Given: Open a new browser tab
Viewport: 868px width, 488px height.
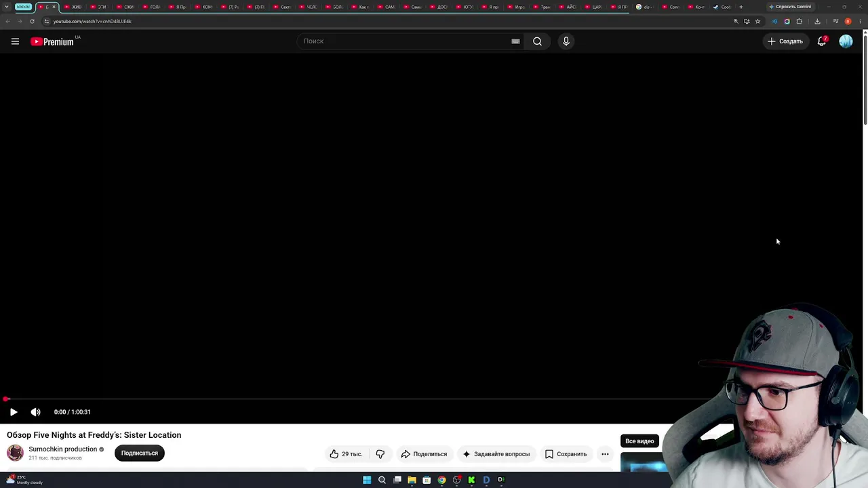Looking at the screenshot, I should click(741, 7).
